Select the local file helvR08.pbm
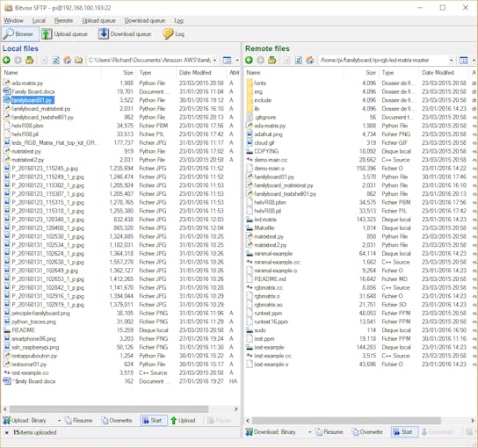 (27, 126)
